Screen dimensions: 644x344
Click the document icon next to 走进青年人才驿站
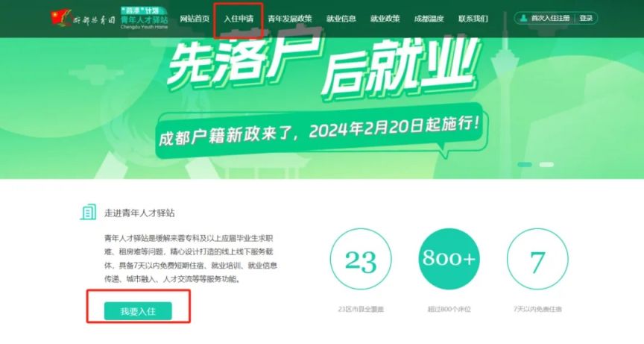88,212
